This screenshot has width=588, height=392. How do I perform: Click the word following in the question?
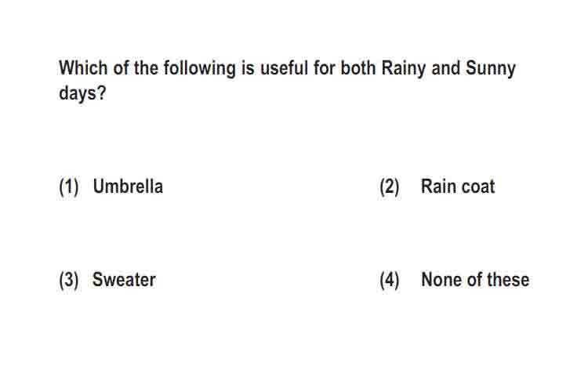pyautogui.click(x=199, y=69)
